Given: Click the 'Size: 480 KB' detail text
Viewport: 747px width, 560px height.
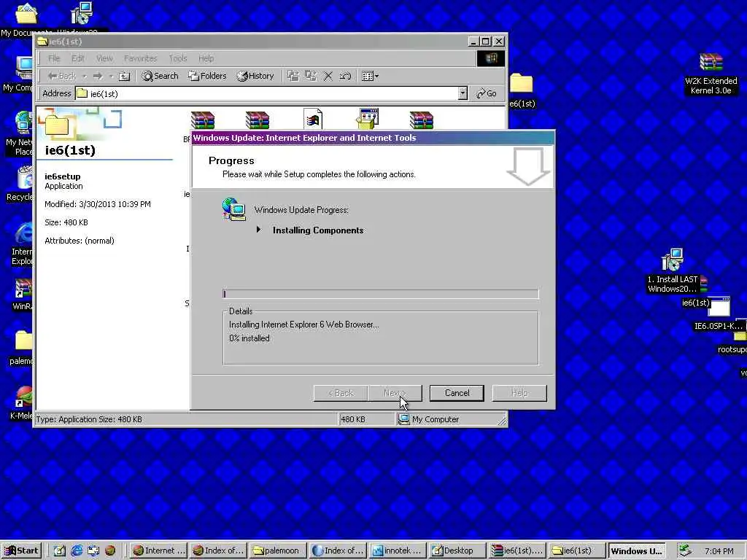Looking at the screenshot, I should [66, 222].
